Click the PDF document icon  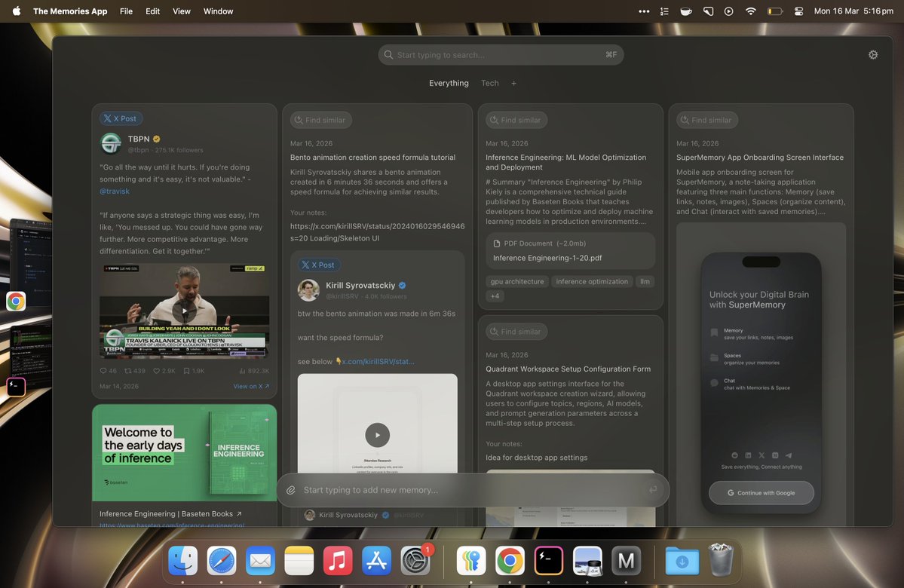tap(496, 243)
